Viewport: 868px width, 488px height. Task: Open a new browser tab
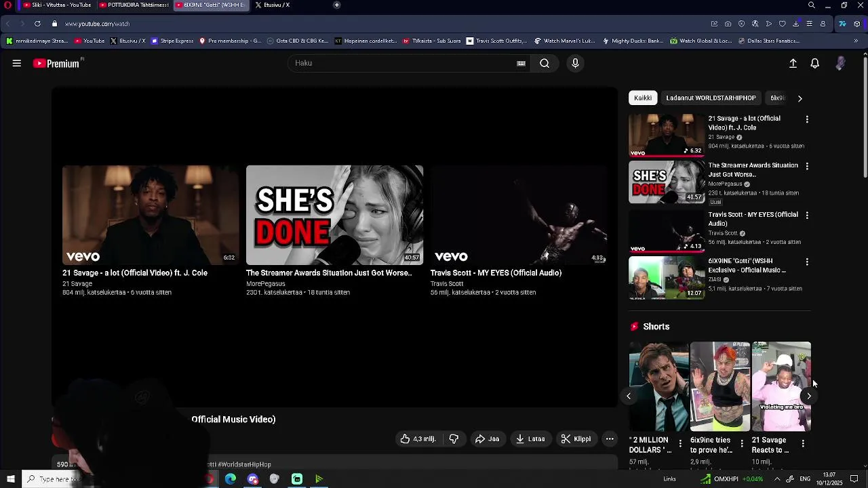tap(336, 5)
